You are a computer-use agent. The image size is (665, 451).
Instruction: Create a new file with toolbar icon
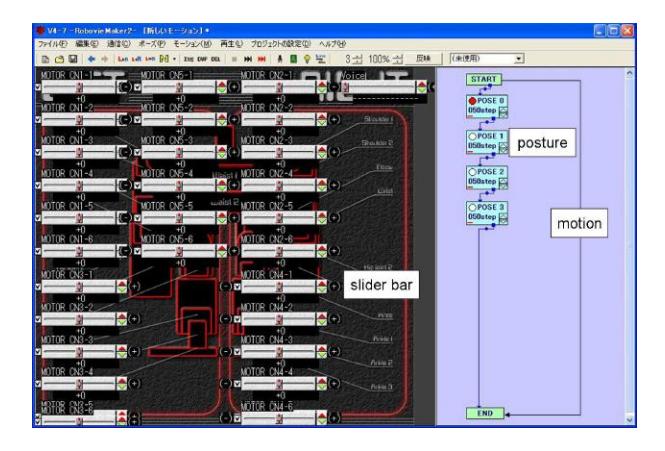click(45, 59)
